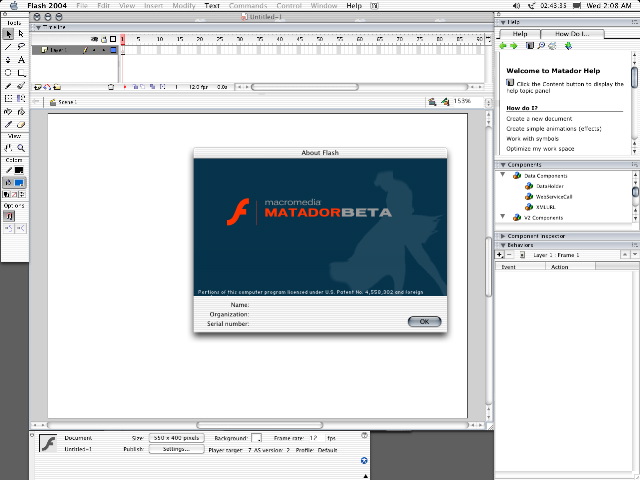Toggle the Smooth option button
The height and width of the screenshot is (480, 640).
[8, 228]
